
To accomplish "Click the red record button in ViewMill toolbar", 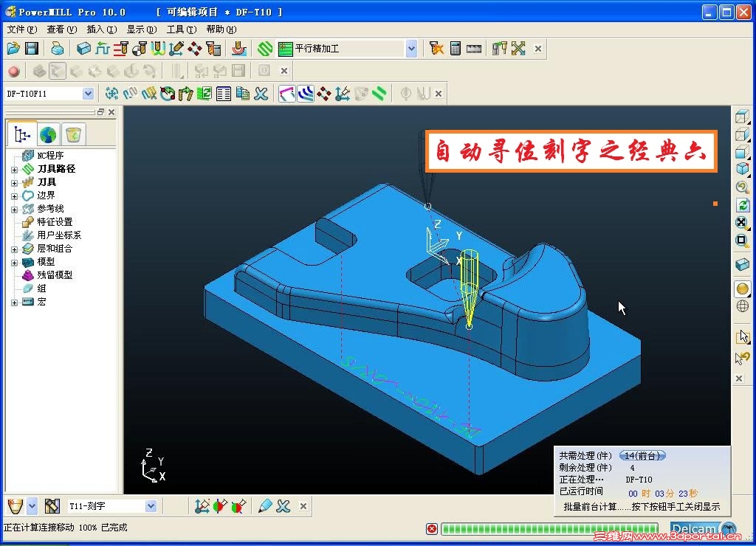I will pyautogui.click(x=14, y=72).
